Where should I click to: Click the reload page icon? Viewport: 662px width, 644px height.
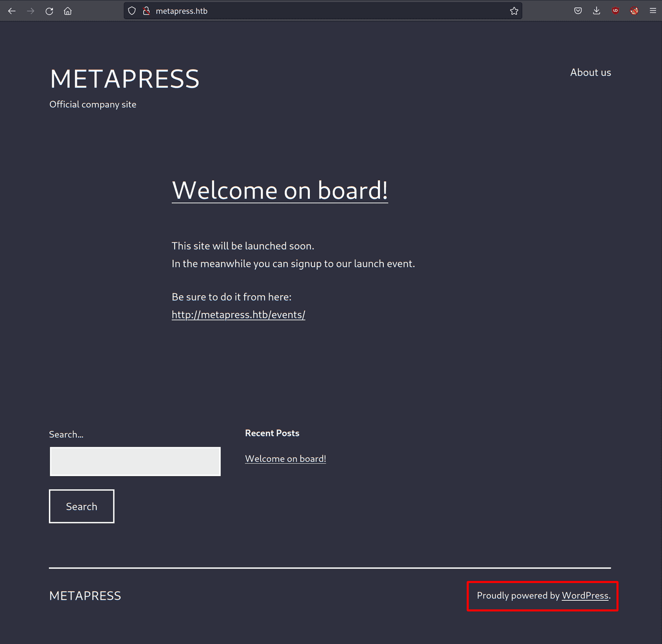tap(49, 11)
